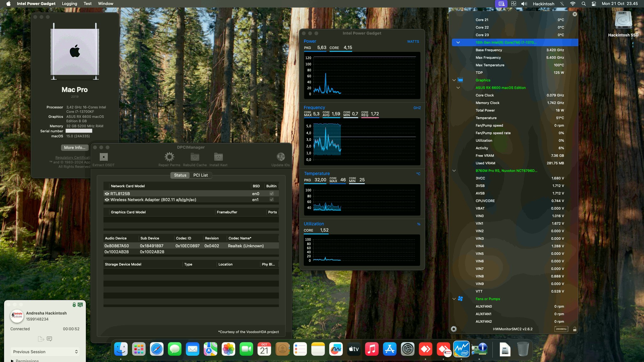Open Photos app from the Dock
Image resolution: width=644 pixels, height=362 pixels.
click(x=228, y=349)
